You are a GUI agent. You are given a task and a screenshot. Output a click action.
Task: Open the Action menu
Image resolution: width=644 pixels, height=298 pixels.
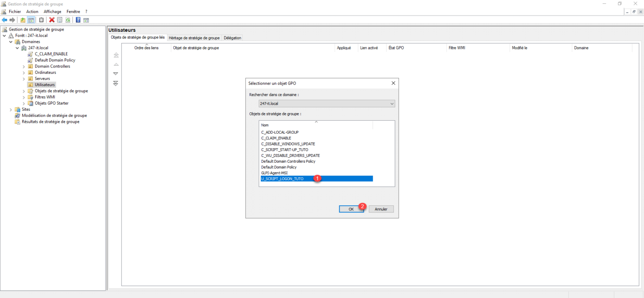coord(32,12)
